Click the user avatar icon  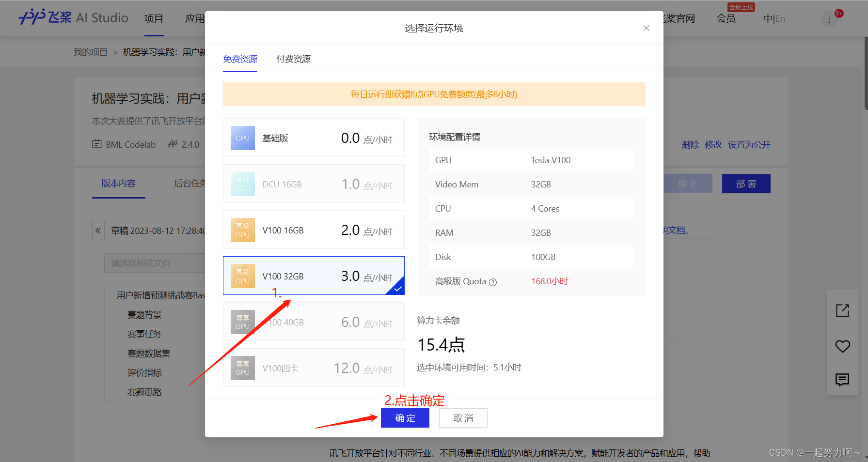pyautogui.click(x=830, y=19)
